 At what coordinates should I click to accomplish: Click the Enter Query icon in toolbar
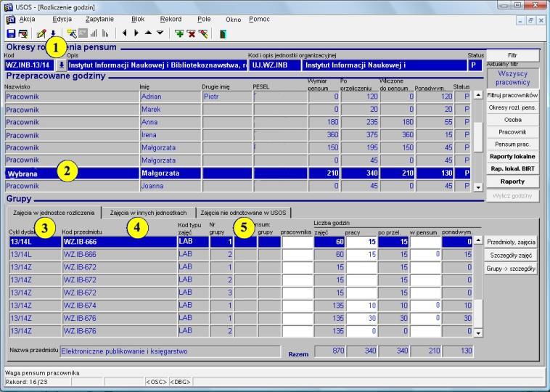tap(72, 33)
